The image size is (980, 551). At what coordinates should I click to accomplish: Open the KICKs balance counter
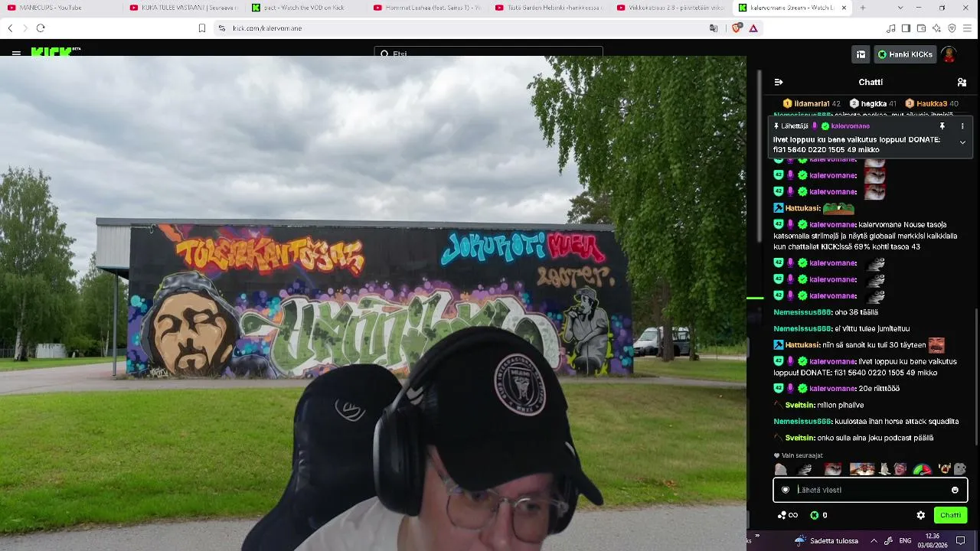pos(819,515)
